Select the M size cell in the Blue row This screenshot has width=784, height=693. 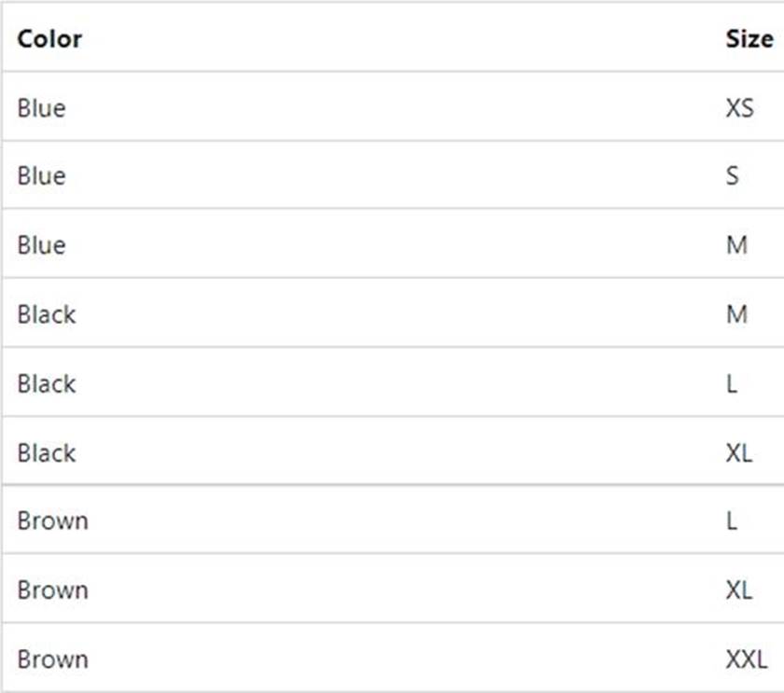(x=736, y=245)
